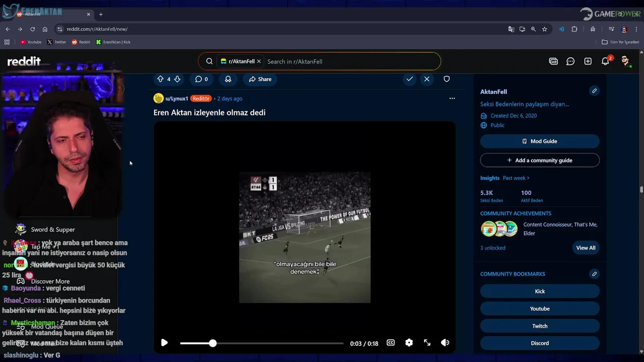This screenshot has height=362, width=644.
Task: Change the Insights Past week period
Action: [516, 178]
